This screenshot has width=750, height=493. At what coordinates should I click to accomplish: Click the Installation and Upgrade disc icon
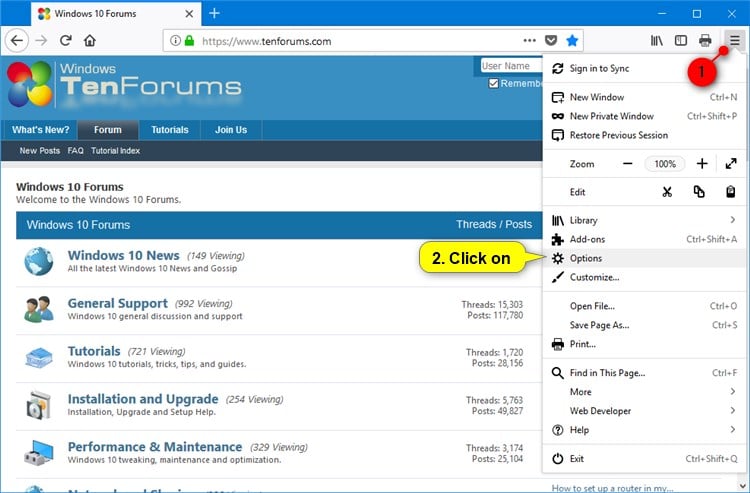click(x=39, y=405)
